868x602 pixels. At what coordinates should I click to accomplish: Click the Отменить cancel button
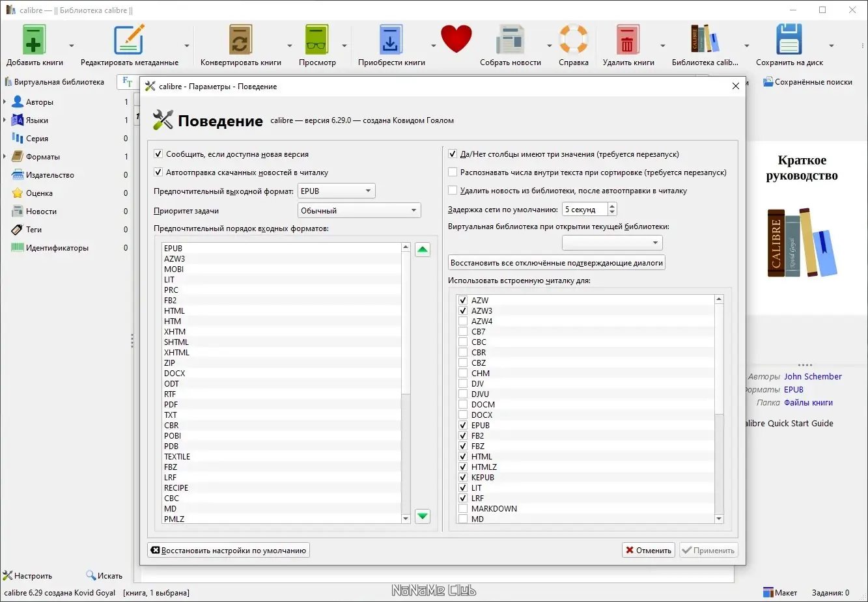[648, 551]
